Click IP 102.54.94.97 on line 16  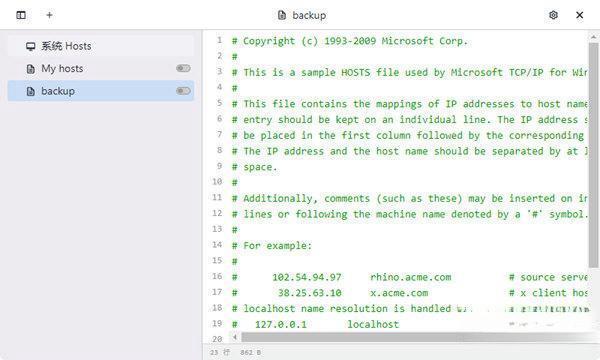307,277
